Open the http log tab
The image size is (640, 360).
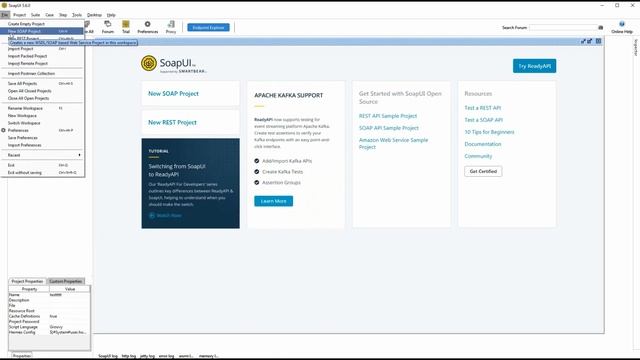[129, 356]
